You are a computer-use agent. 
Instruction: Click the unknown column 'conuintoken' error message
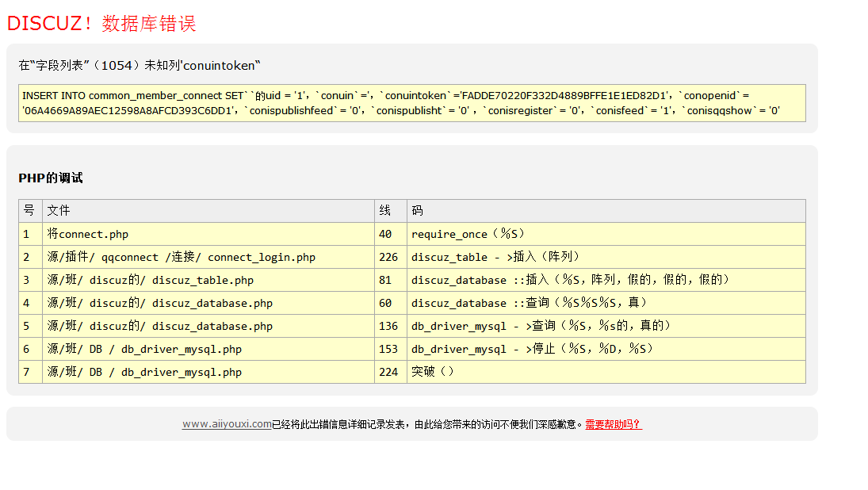coord(140,65)
